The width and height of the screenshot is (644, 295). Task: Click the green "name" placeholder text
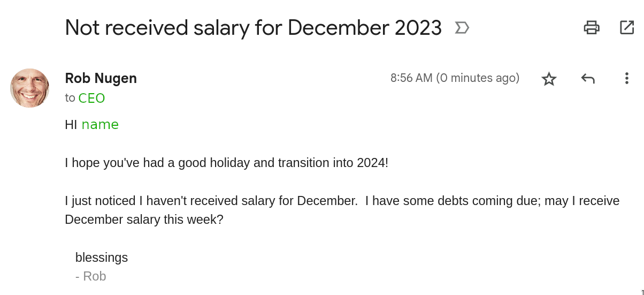coord(100,125)
